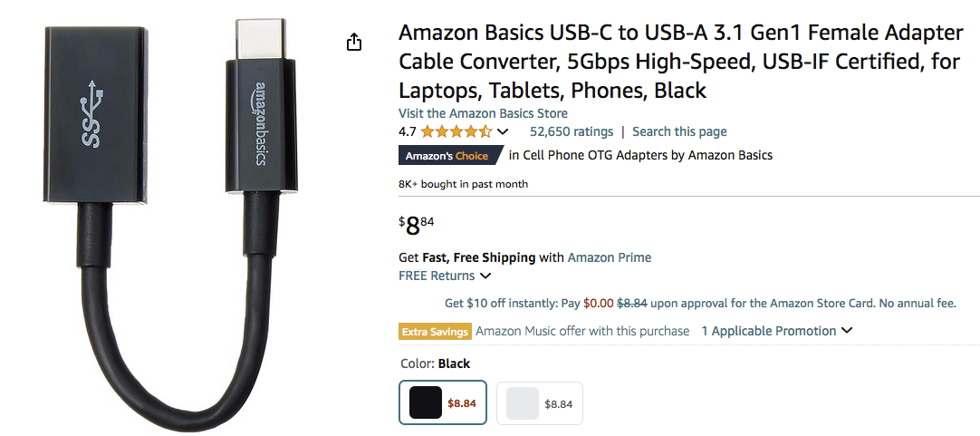Open the Amazon Prime link
Image resolution: width=980 pixels, height=436 pixels.
click(609, 257)
